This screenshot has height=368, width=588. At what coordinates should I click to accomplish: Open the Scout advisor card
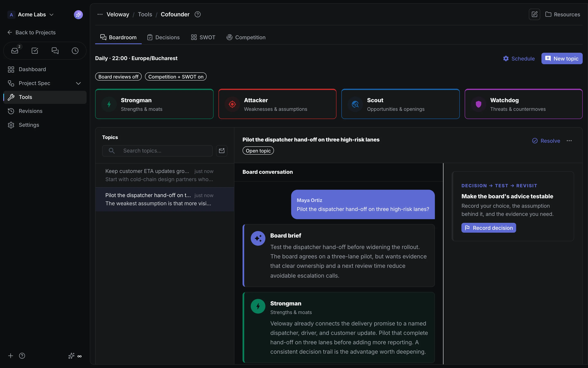(x=400, y=104)
